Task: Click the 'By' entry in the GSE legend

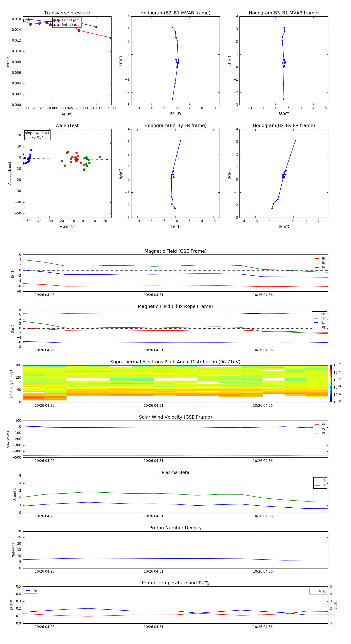Action: tap(320, 263)
